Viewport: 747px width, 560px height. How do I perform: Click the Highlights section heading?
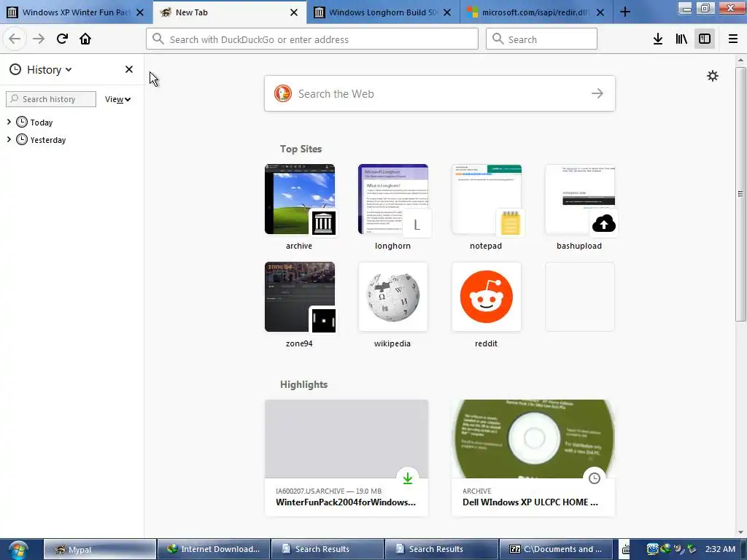(x=303, y=384)
